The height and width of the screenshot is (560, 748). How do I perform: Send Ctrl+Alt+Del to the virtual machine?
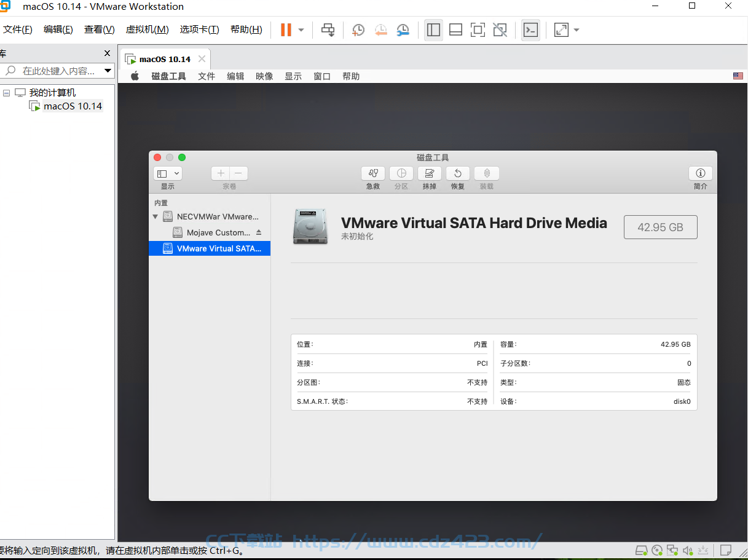(328, 30)
